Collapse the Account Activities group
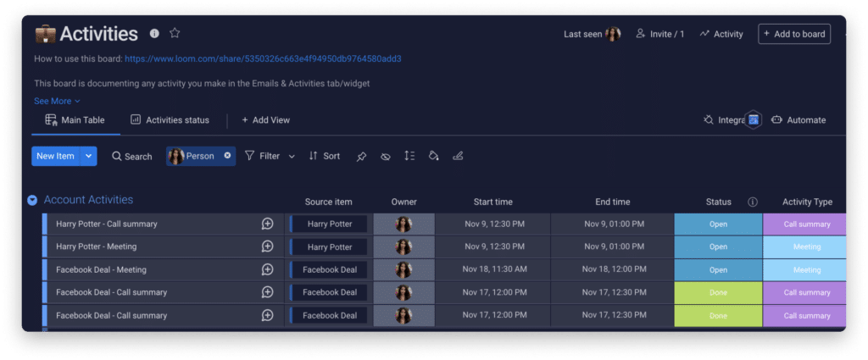 pyautogui.click(x=32, y=200)
